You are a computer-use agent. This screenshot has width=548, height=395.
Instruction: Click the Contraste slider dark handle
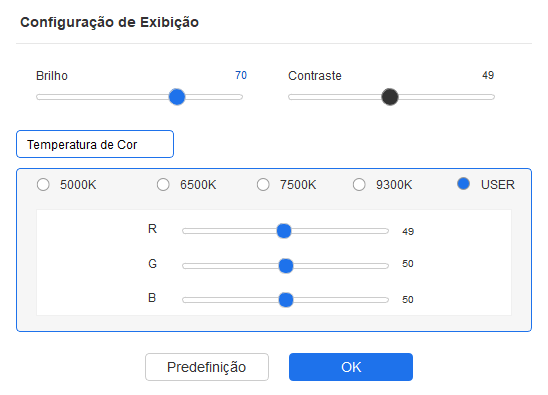coord(390,97)
